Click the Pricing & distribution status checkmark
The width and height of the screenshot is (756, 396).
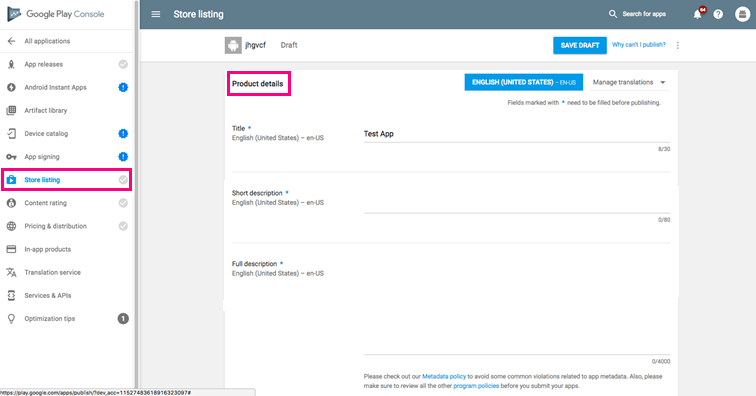[x=123, y=226]
